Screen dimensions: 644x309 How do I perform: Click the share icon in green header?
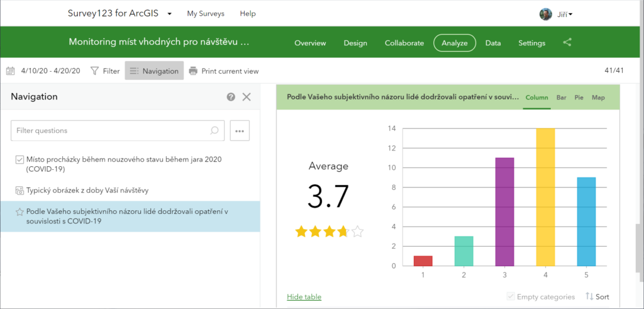tap(567, 43)
